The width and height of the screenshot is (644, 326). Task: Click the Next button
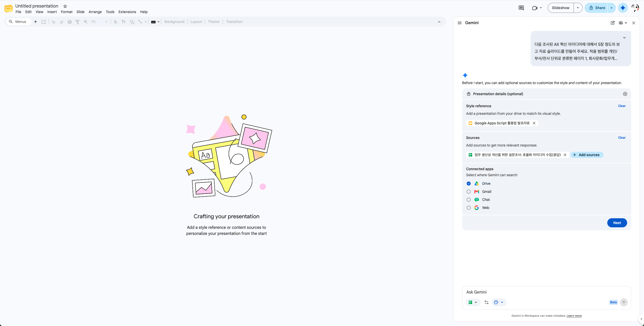[617, 223]
